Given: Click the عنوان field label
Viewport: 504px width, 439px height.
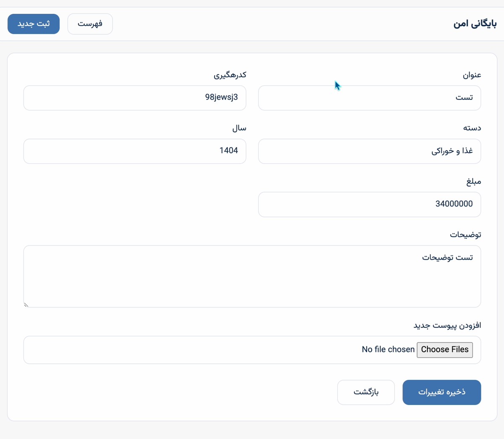Looking at the screenshot, I should (x=472, y=75).
